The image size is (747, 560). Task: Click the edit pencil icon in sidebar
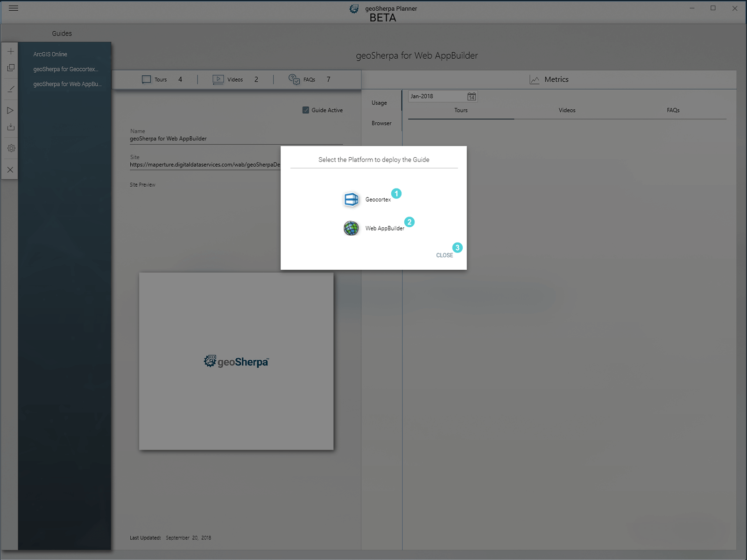(x=11, y=89)
